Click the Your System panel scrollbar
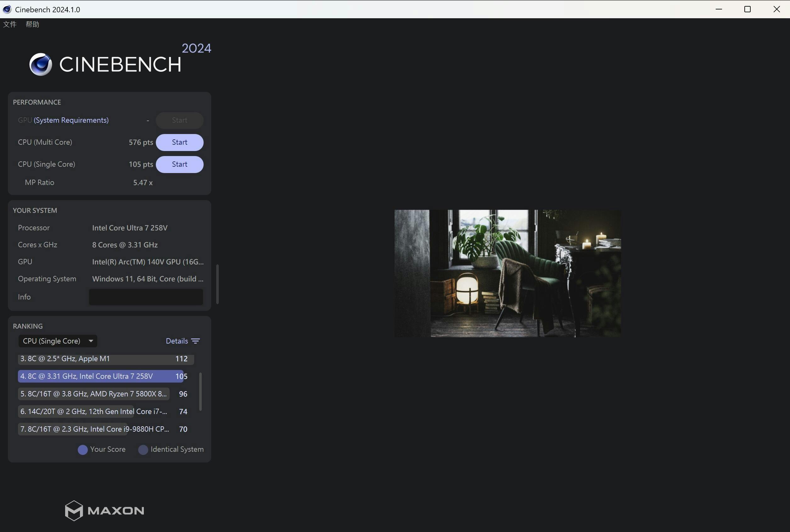The width and height of the screenshot is (790, 532). pos(217,284)
